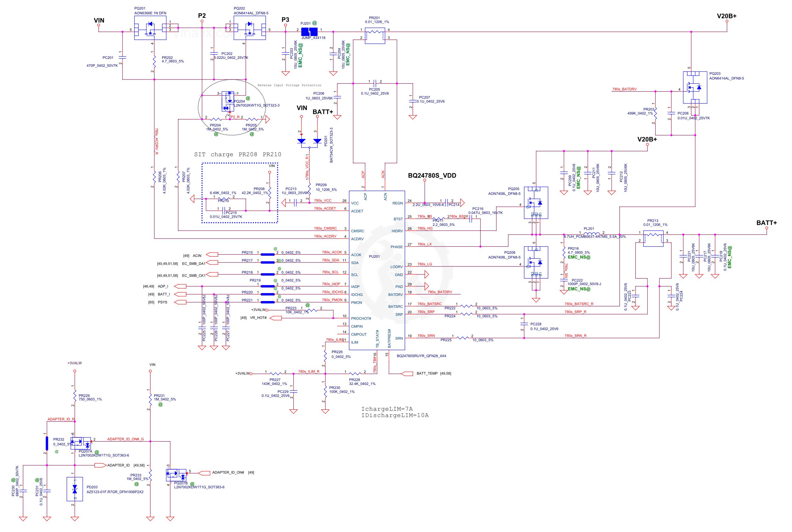Click the "32.4K_0402_1%" value of PR228
Screen dimensions: 792x532
362,384
